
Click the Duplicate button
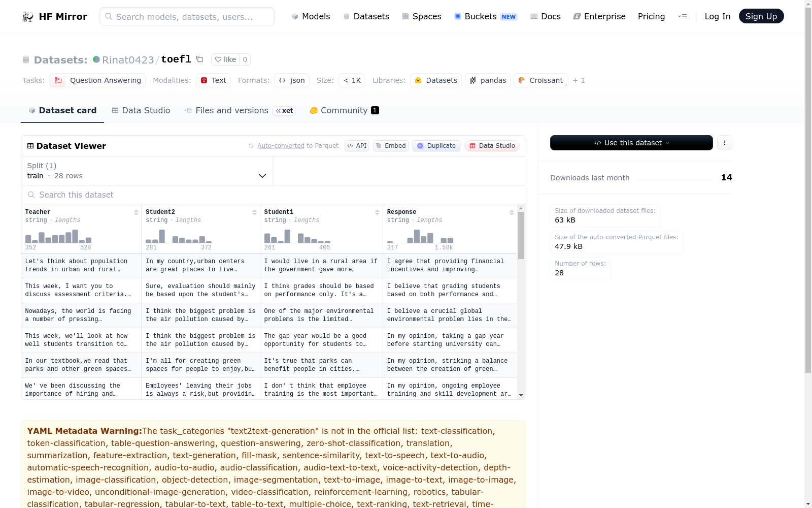coord(436,146)
